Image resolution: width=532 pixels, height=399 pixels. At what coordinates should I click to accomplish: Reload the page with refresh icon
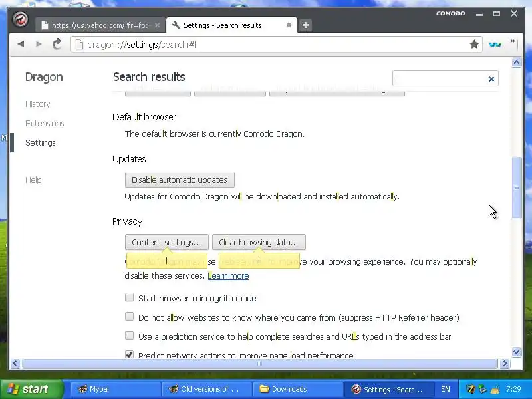[57, 44]
